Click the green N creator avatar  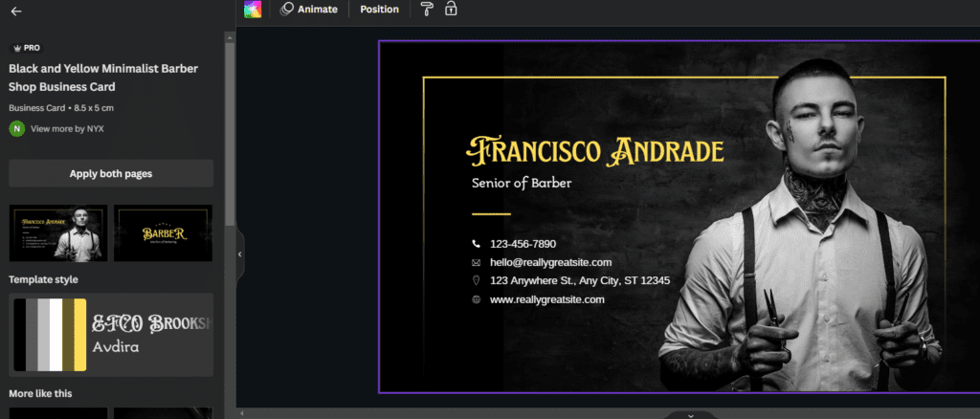pos(17,128)
